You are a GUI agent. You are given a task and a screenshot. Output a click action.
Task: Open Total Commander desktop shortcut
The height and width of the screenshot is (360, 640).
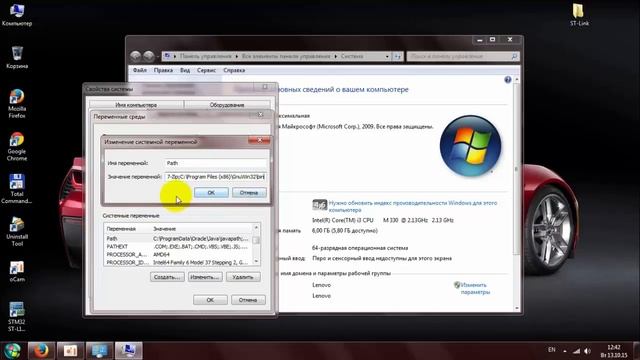17,189
